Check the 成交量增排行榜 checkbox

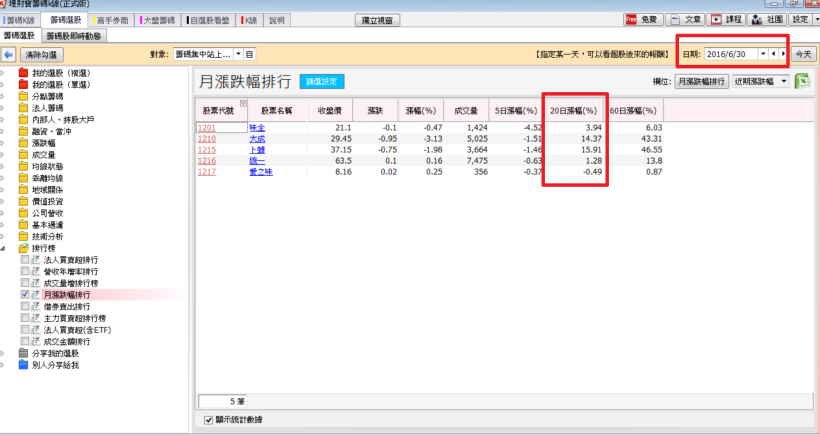tap(25, 283)
